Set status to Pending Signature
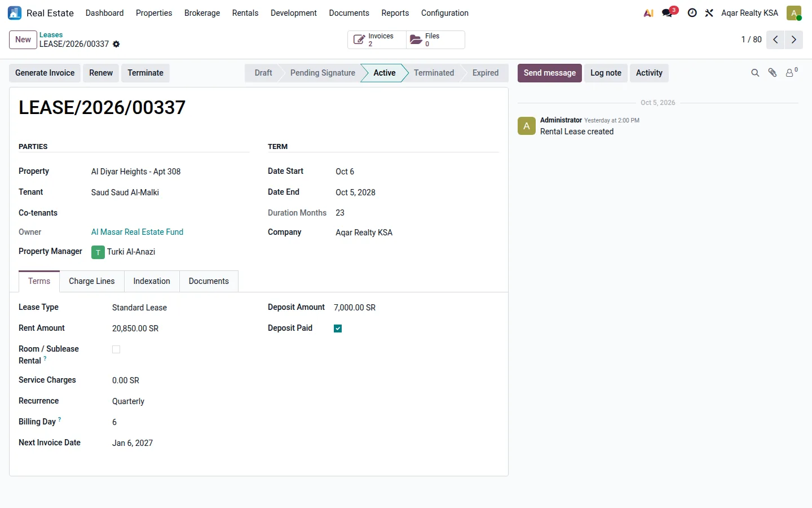 [323, 73]
